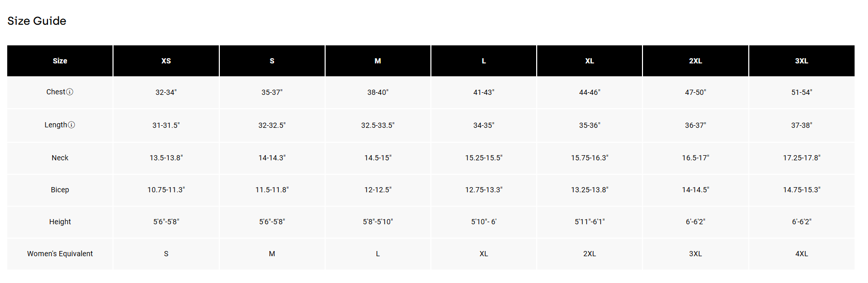Screen dimensions: 868x283
Task: Click the L size column header
Action: (x=484, y=61)
